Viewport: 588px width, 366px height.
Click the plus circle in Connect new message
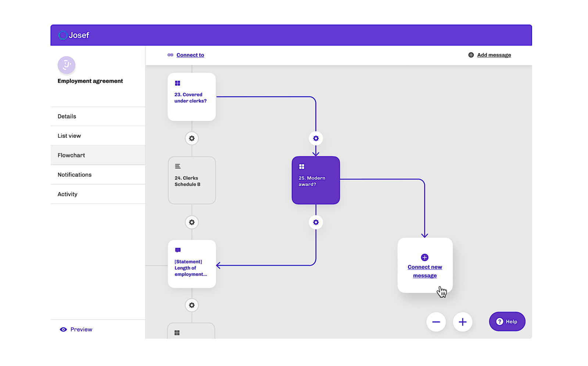[x=424, y=257]
